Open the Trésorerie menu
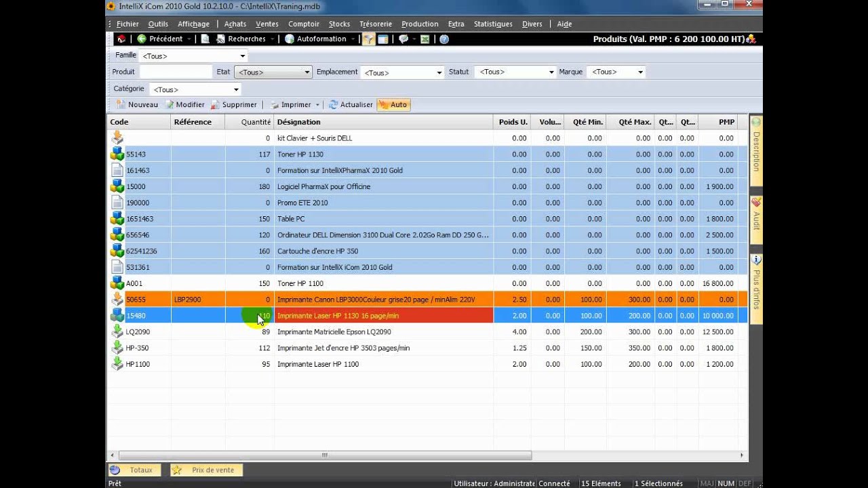 pyautogui.click(x=374, y=24)
